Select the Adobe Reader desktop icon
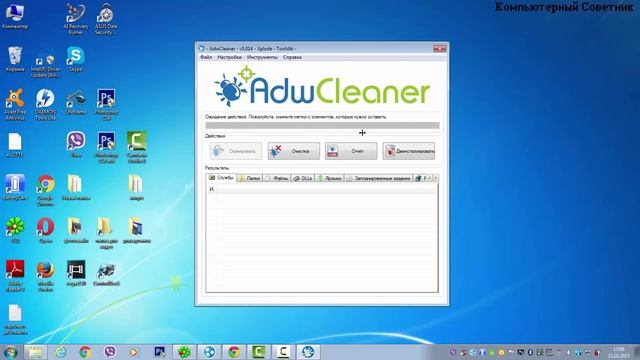 coord(15,276)
